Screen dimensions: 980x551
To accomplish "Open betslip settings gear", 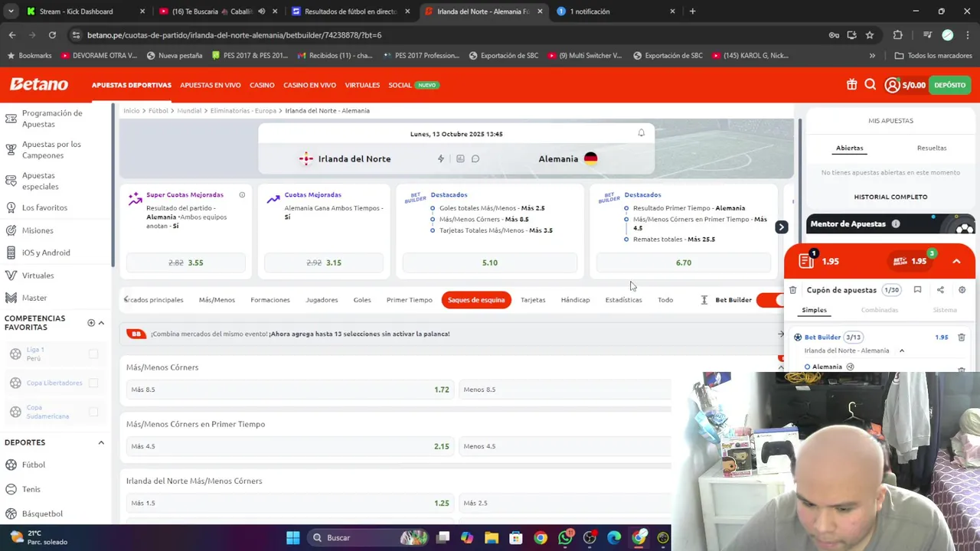I will tap(962, 290).
